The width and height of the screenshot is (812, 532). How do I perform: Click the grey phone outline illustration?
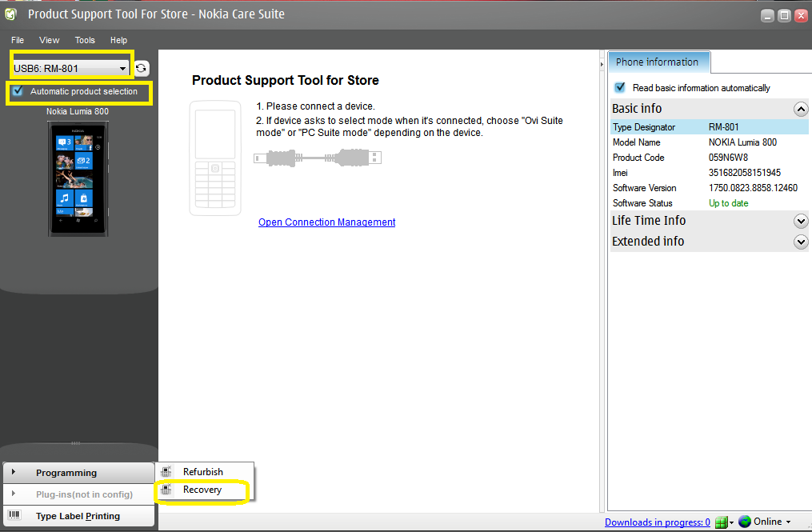215,158
